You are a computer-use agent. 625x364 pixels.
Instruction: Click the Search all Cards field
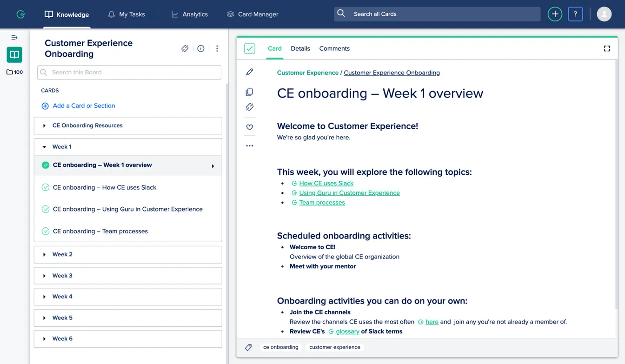436,14
